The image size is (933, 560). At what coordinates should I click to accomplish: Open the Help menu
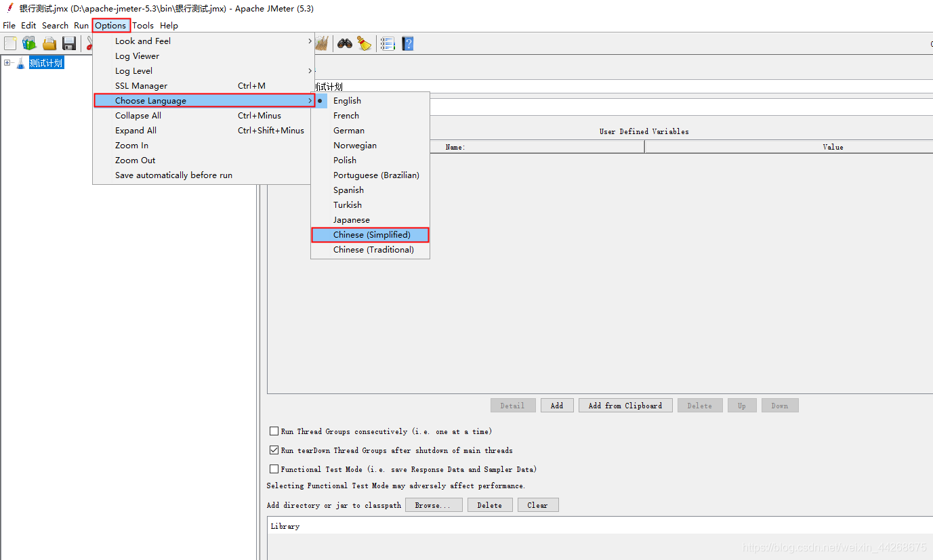pyautogui.click(x=169, y=26)
